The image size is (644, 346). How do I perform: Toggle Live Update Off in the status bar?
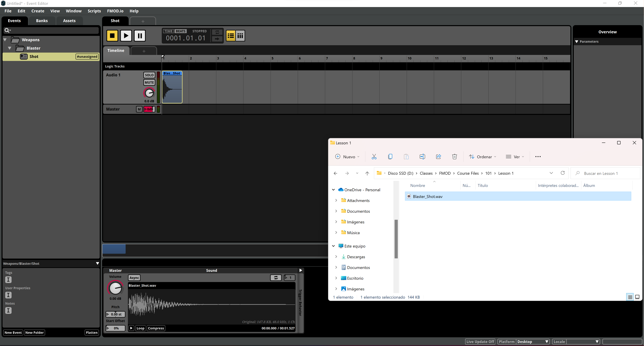[480, 341]
